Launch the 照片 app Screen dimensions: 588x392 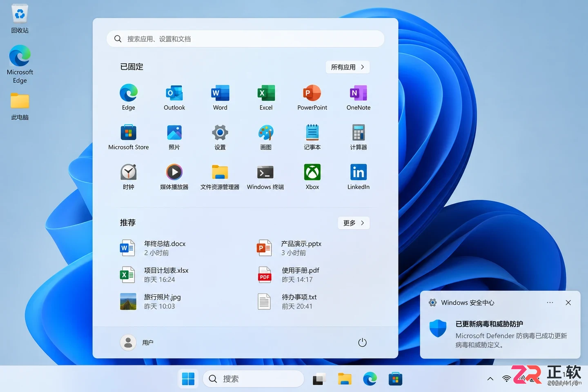pos(174,137)
